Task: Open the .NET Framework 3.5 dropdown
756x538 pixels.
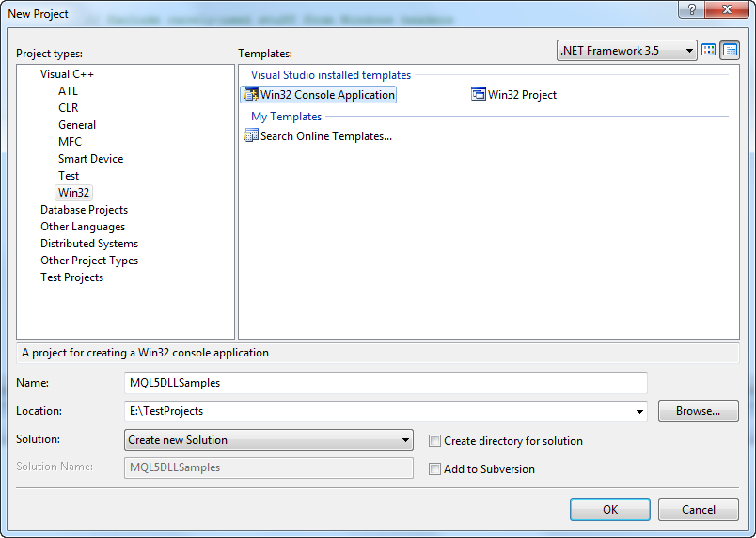Action: point(627,50)
